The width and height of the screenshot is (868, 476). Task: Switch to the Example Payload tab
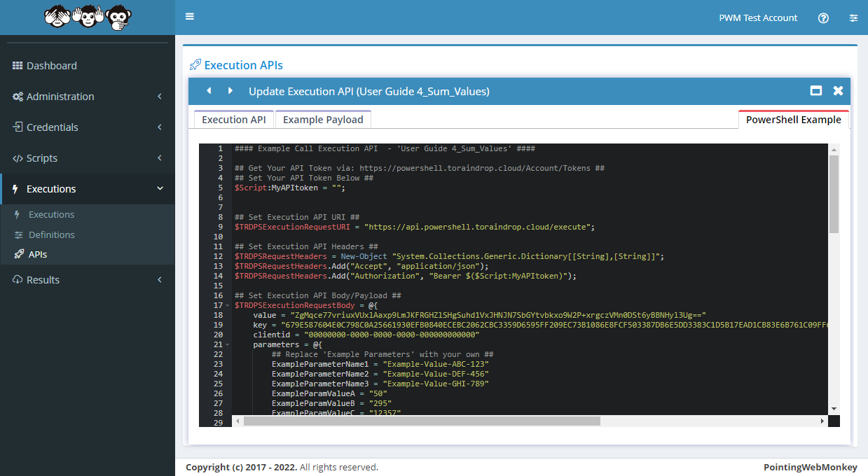[323, 120]
